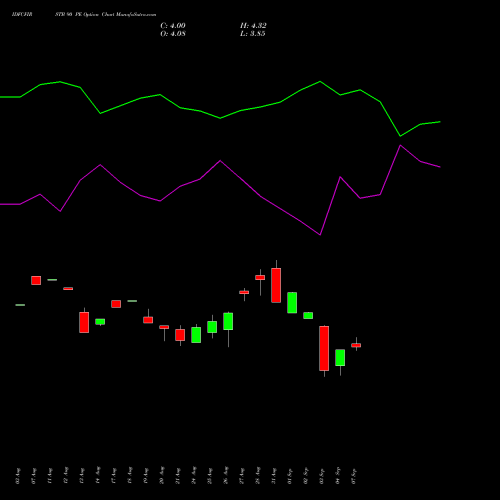Image resolution: width=500 pixels, height=500 pixels.
Task: Click the magenta indicator line
Action: tap(220, 161)
